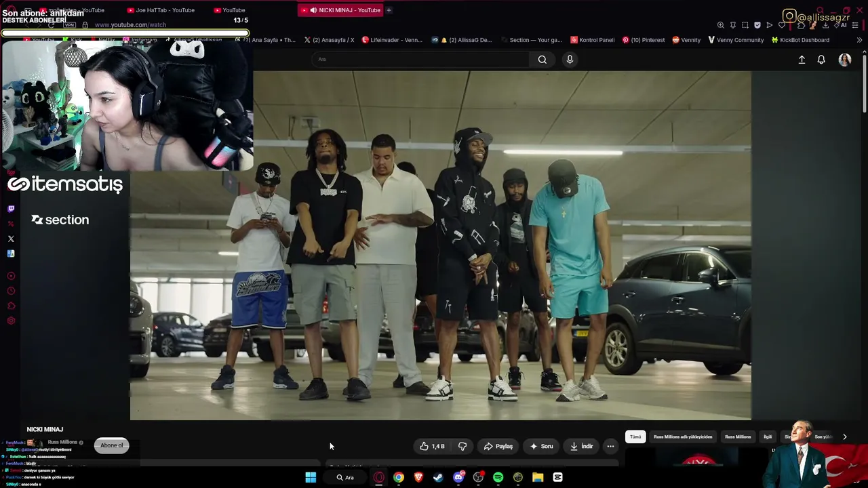Click the heart bookmark toolbar icon
868x488 pixels.
coord(782,25)
